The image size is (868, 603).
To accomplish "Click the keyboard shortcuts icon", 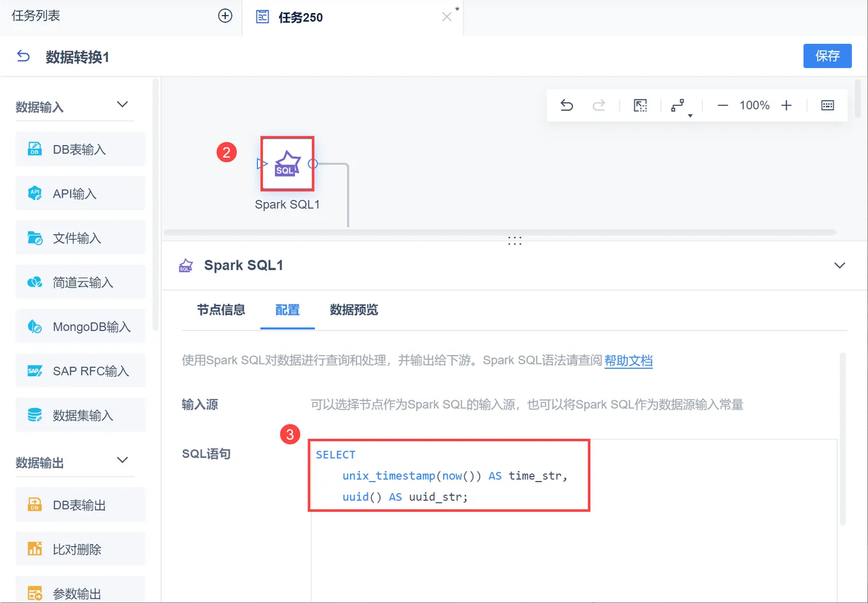I will click(828, 105).
